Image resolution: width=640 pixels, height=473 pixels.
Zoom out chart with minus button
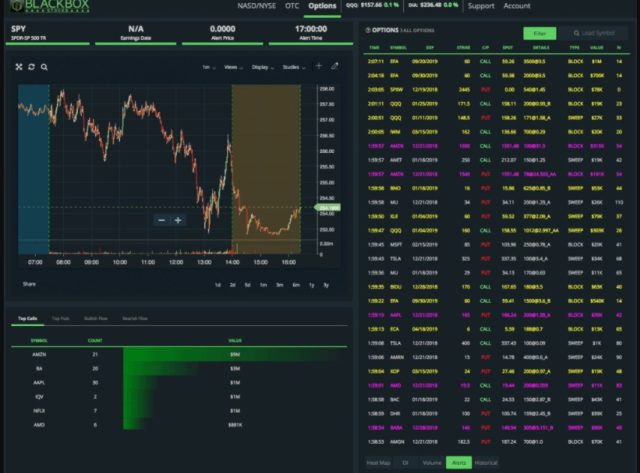161,220
